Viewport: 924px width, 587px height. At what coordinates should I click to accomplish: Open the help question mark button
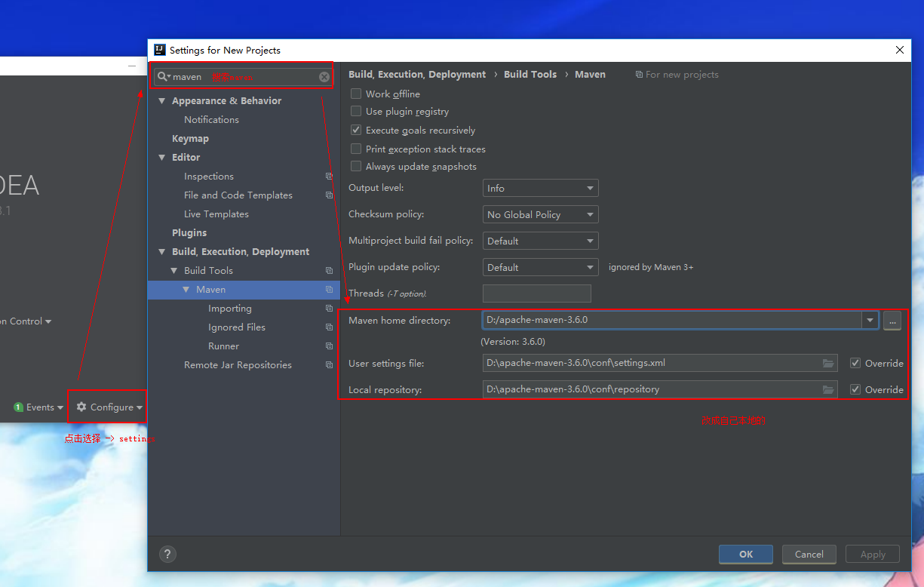pos(167,554)
